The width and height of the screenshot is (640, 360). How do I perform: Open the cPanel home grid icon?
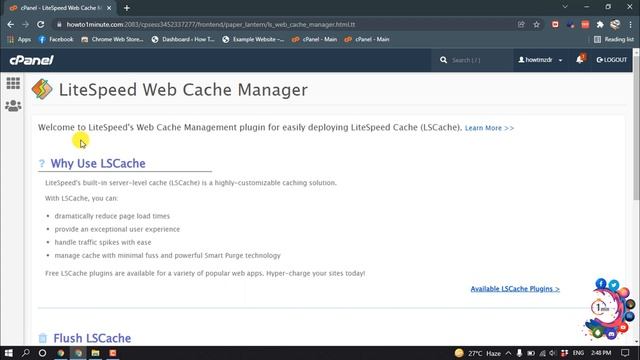pyautogui.click(x=13, y=83)
